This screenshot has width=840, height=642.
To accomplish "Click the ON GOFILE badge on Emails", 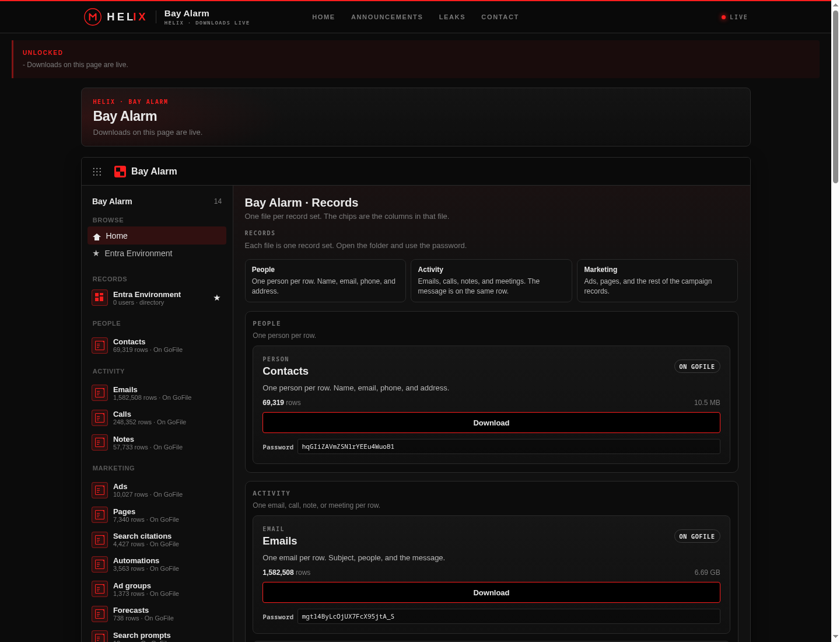I will click(x=697, y=536).
